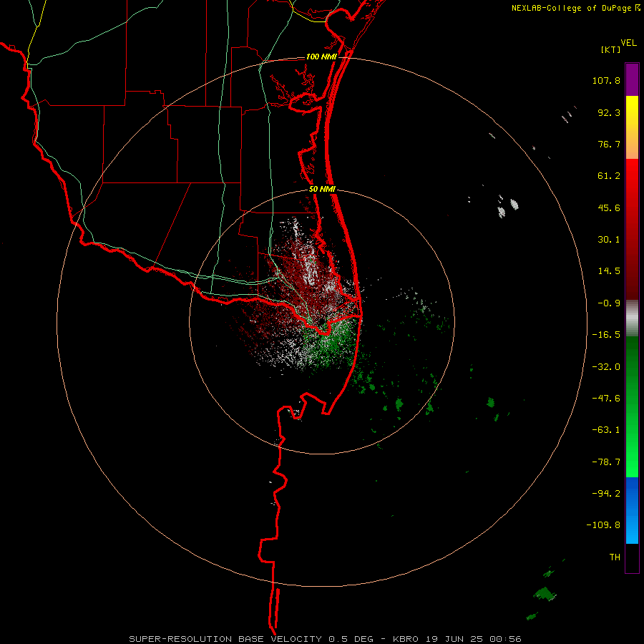Click the VEL legend title
The image size is (644, 644).
point(628,43)
